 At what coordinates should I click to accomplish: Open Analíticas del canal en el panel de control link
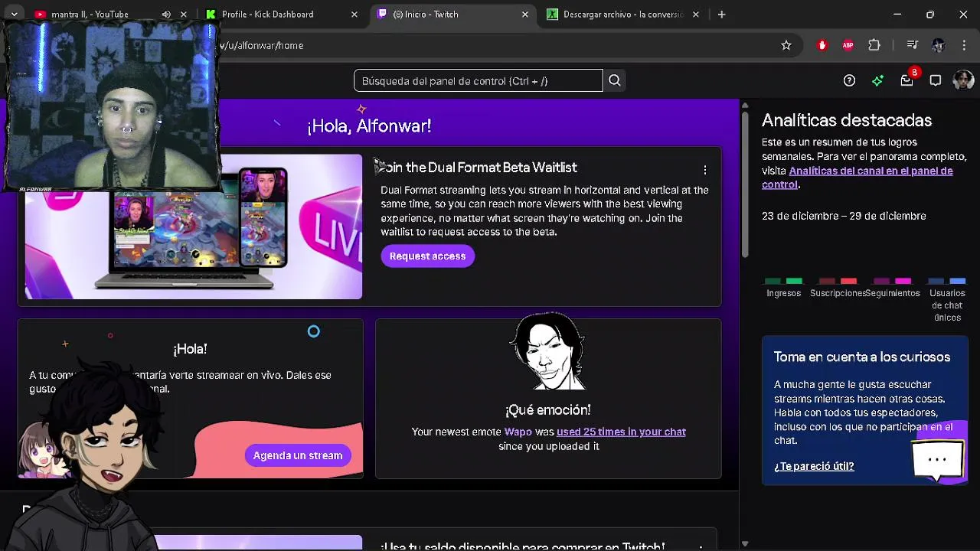click(x=857, y=178)
